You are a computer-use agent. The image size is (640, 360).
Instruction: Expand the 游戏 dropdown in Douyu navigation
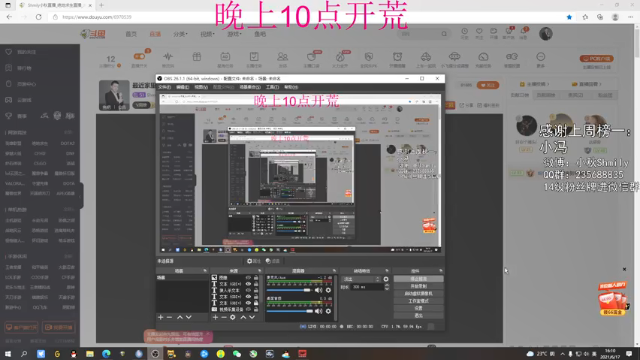(x=234, y=34)
